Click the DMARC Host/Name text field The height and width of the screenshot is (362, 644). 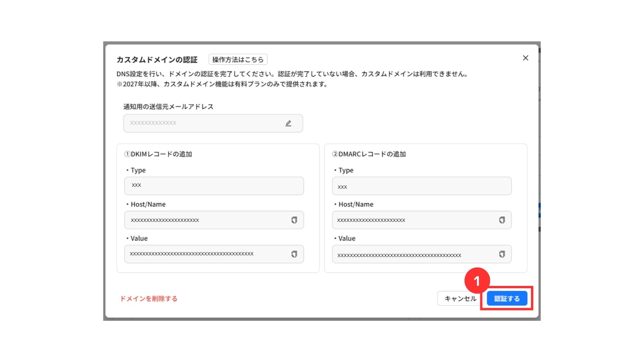click(413, 220)
